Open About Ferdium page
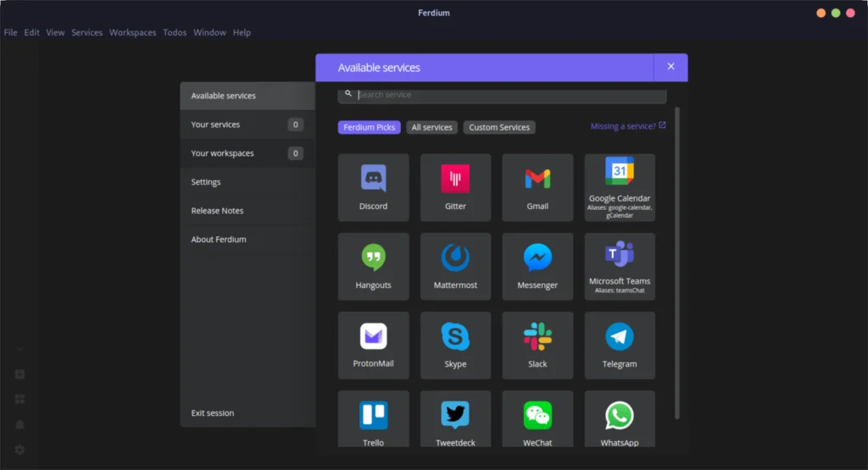The image size is (868, 470). click(x=248, y=240)
